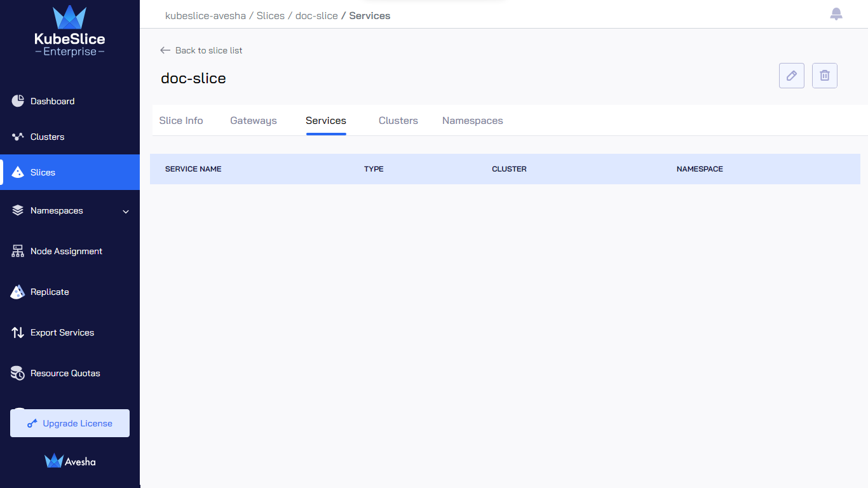The height and width of the screenshot is (488, 868).
Task: Click the SERVICE NAME column header
Action: click(x=193, y=169)
